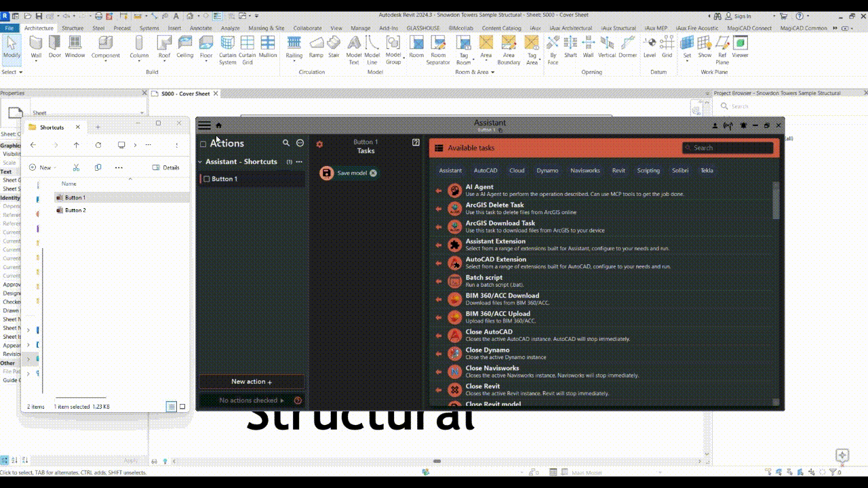Click the New action + button

(252, 382)
